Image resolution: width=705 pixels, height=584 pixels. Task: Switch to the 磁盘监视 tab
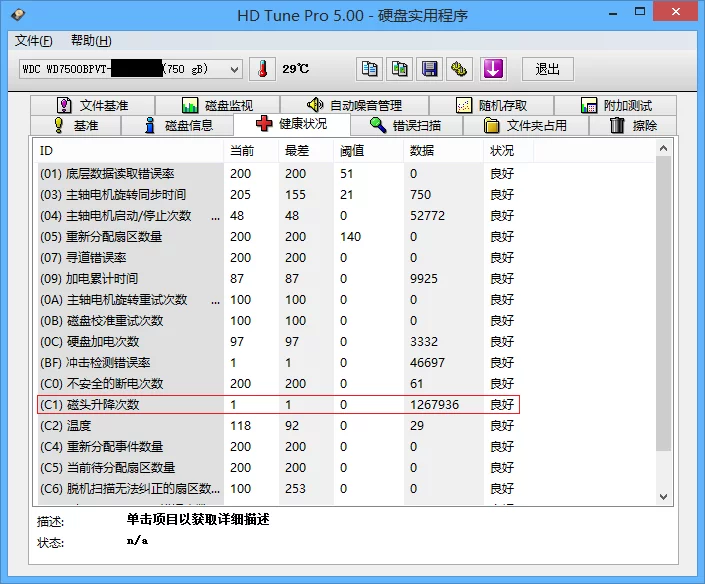point(218,105)
